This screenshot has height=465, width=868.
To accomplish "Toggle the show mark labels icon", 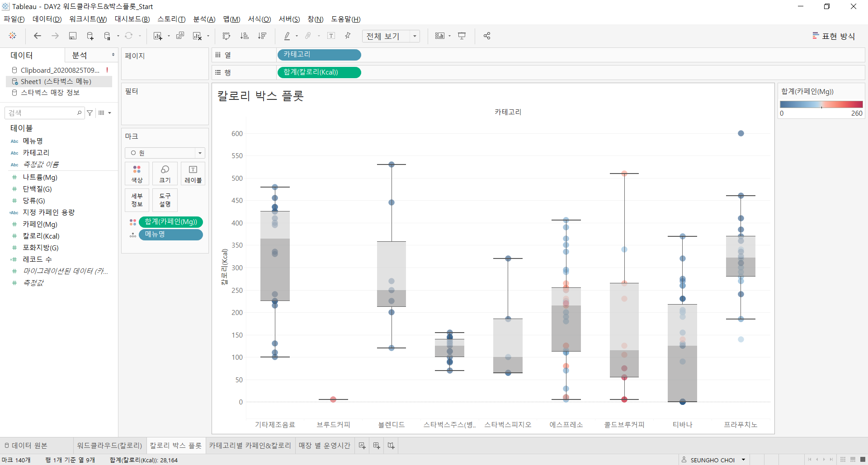I will (331, 36).
